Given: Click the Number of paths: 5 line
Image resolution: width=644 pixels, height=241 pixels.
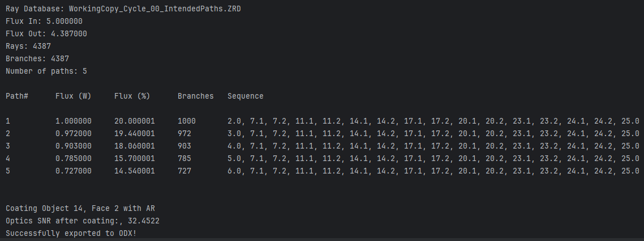Looking at the screenshot, I should click(46, 71).
